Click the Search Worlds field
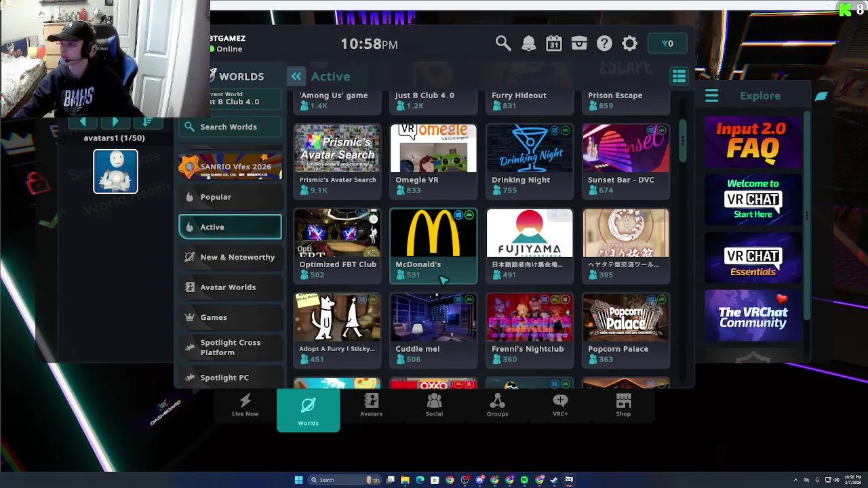The height and width of the screenshot is (488, 868). (x=230, y=127)
